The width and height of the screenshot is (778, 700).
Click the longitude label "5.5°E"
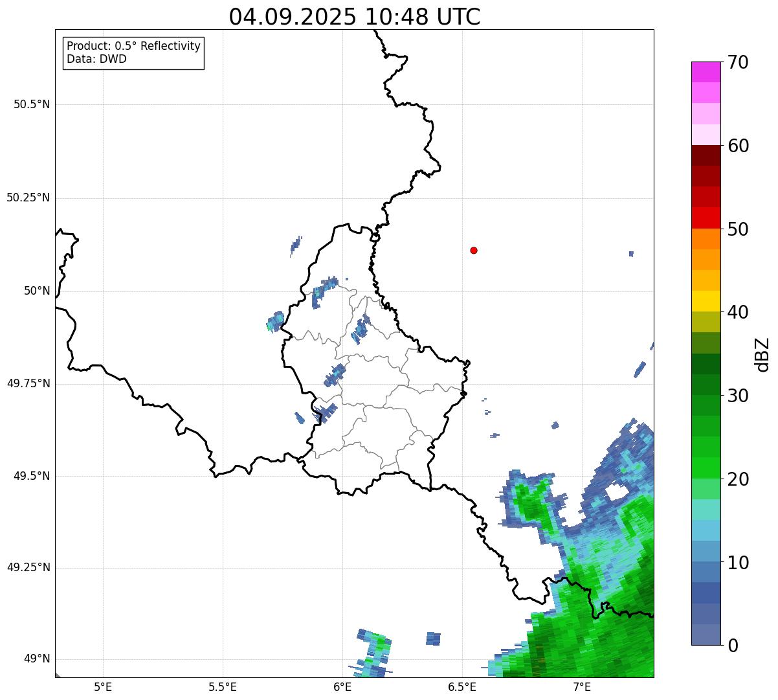[x=223, y=686]
